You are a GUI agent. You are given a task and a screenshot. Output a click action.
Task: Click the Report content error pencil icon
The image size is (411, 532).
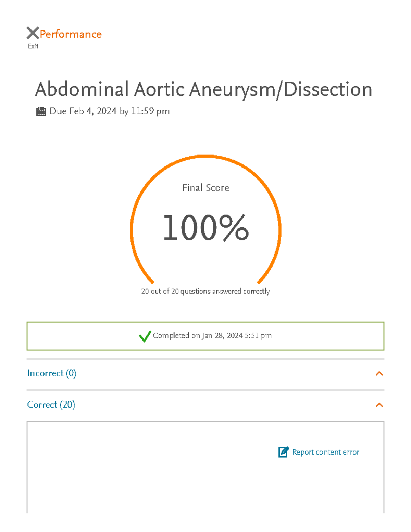[283, 452]
